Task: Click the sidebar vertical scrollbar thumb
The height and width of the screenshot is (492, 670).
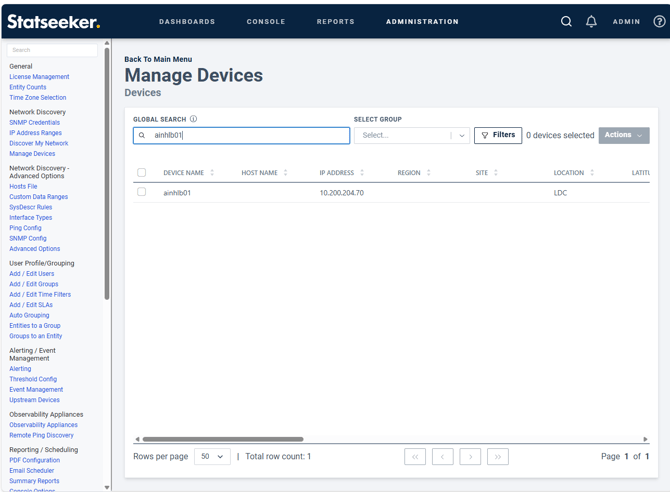Action: [107, 174]
